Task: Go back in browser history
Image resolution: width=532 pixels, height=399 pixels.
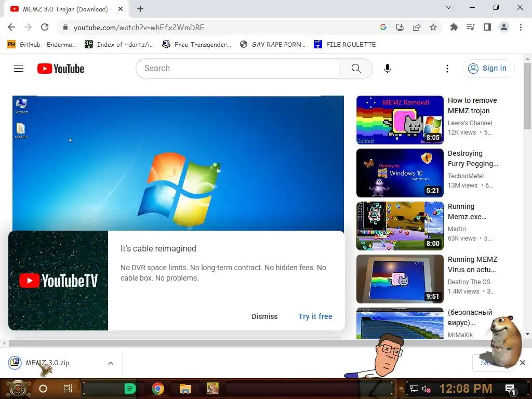Action: [11, 27]
